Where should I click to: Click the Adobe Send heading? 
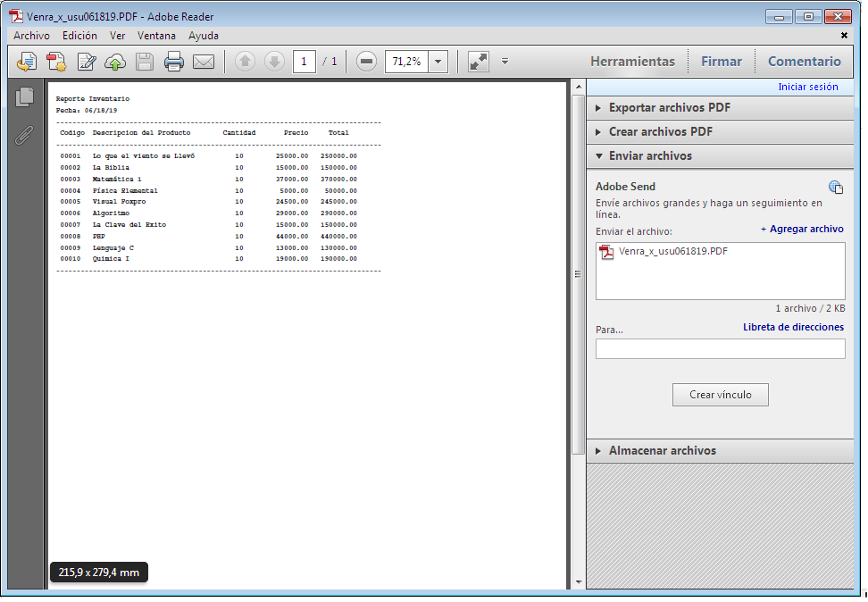click(x=625, y=187)
